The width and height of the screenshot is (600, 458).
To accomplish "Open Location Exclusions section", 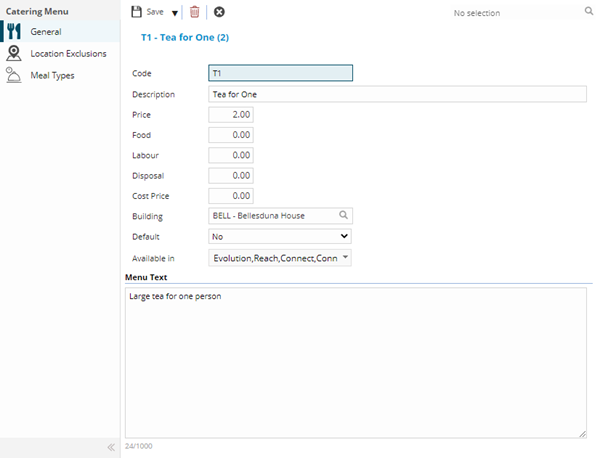I will pyautogui.click(x=67, y=53).
